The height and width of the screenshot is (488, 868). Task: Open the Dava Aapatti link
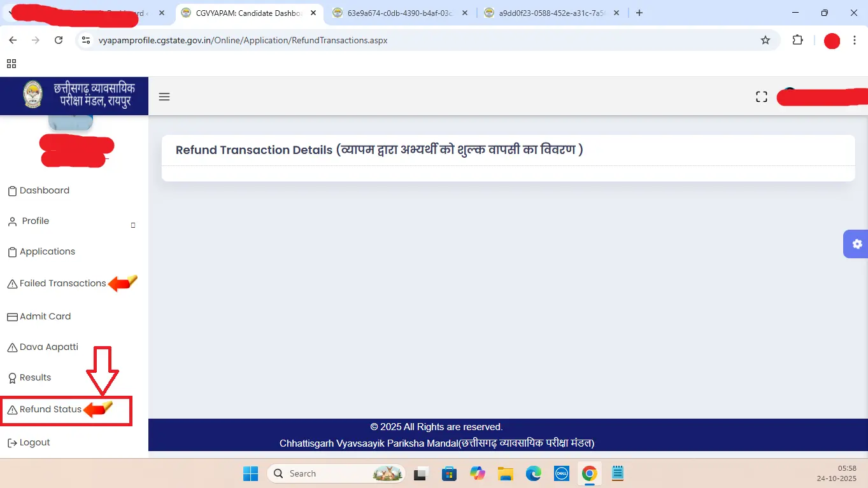click(x=48, y=347)
